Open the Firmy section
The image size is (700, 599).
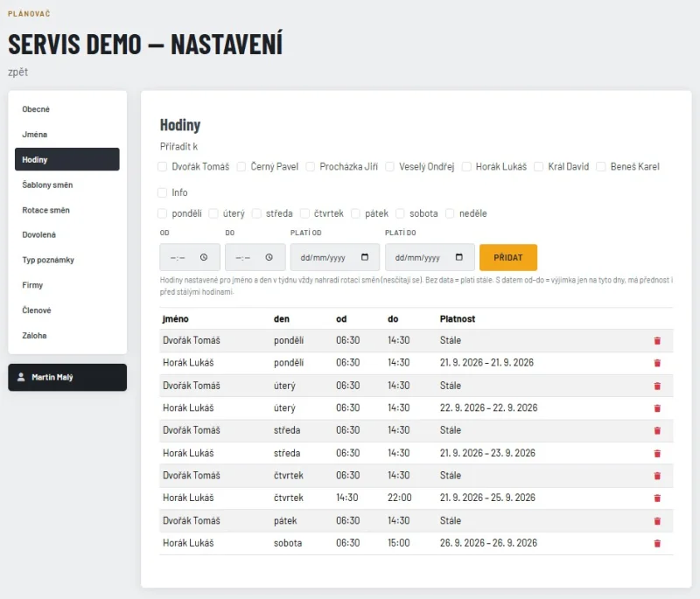[x=67, y=285]
